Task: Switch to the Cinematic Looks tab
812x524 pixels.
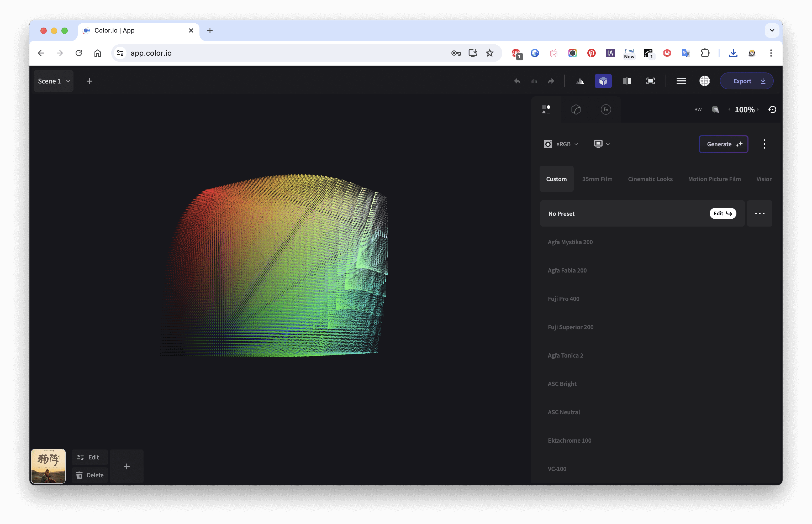Action: (650, 179)
